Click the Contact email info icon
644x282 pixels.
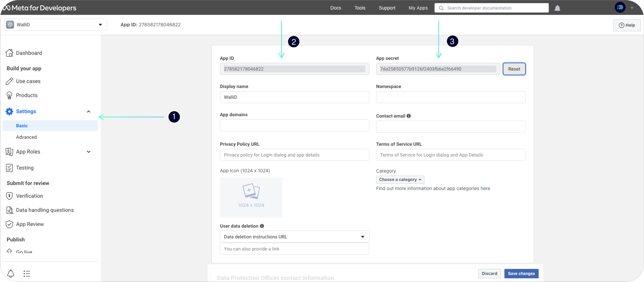coord(408,116)
